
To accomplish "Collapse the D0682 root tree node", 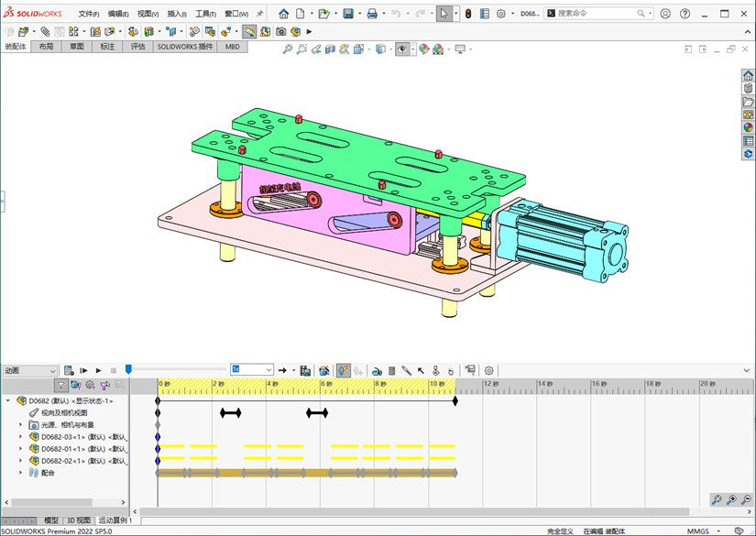I will (x=7, y=400).
